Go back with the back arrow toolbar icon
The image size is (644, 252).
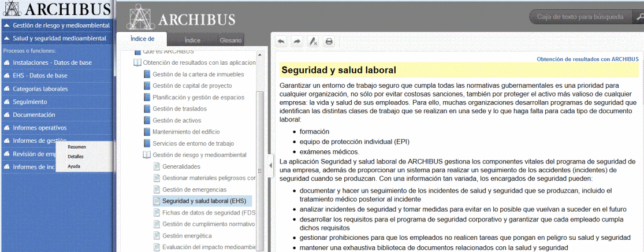(281, 41)
